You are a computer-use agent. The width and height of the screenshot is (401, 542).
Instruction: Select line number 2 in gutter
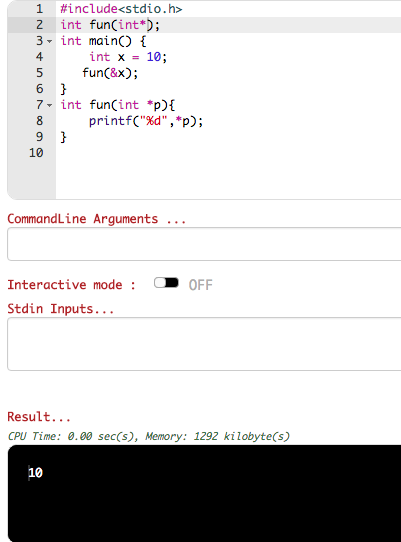tap(39, 25)
